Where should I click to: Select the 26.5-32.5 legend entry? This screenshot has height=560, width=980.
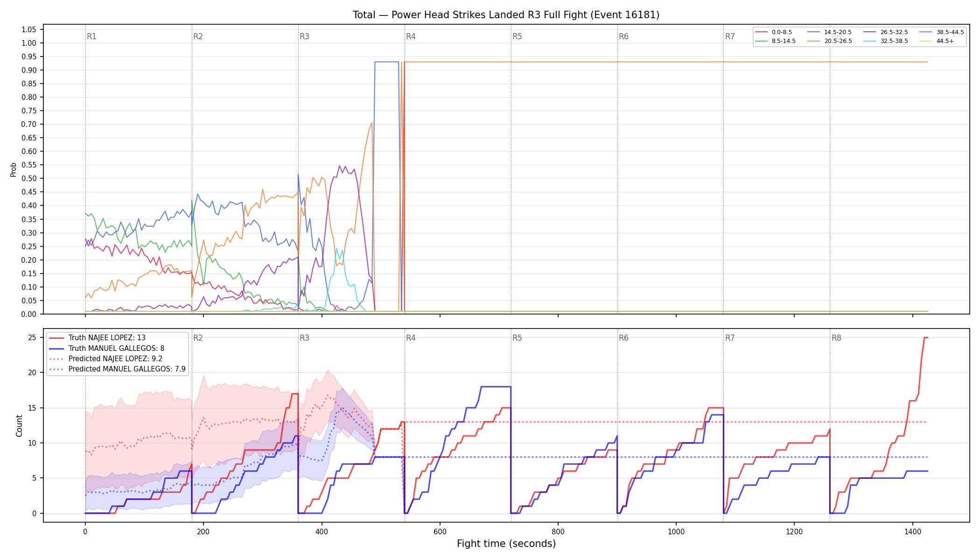(886, 32)
